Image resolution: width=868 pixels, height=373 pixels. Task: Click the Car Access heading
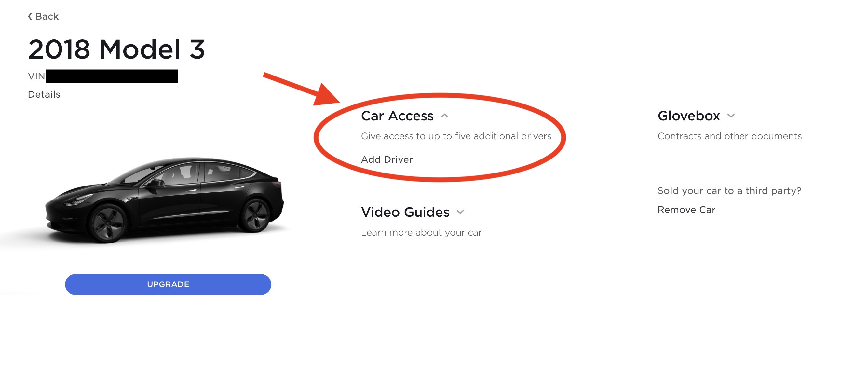pyautogui.click(x=397, y=116)
